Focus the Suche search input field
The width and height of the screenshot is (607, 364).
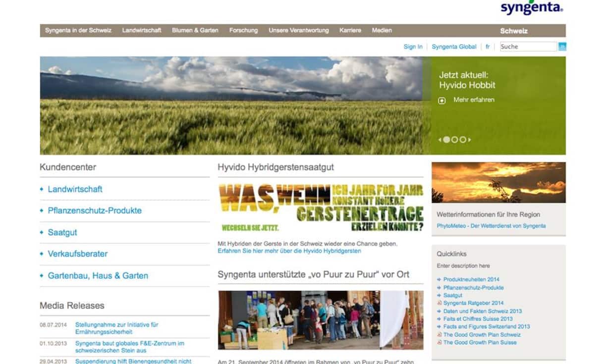pyautogui.click(x=528, y=47)
